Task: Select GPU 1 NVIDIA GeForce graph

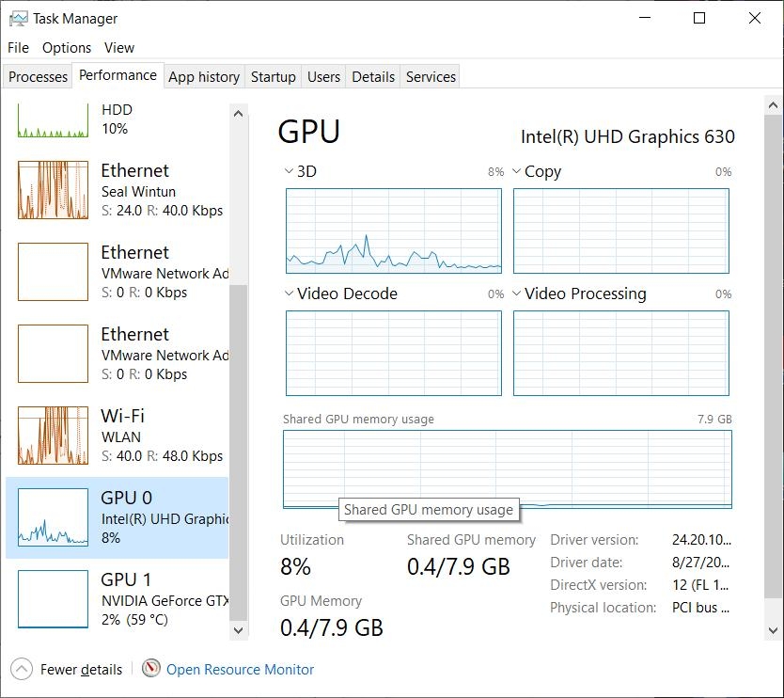Action: coord(113,600)
